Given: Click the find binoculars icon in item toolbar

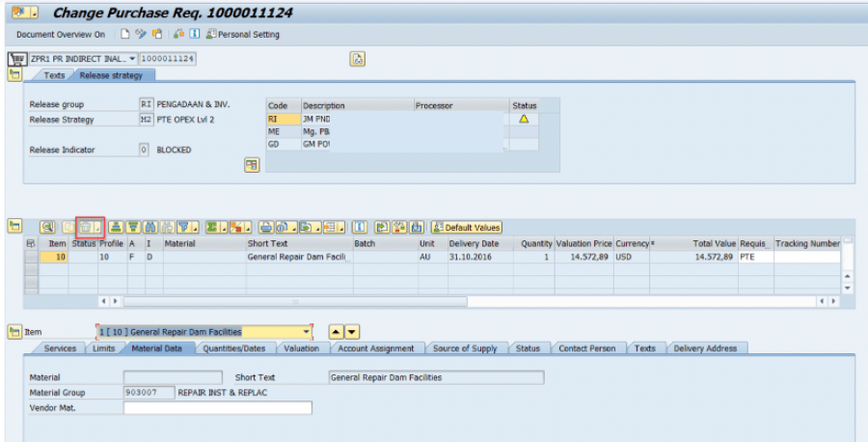Looking at the screenshot, I should (150, 227).
